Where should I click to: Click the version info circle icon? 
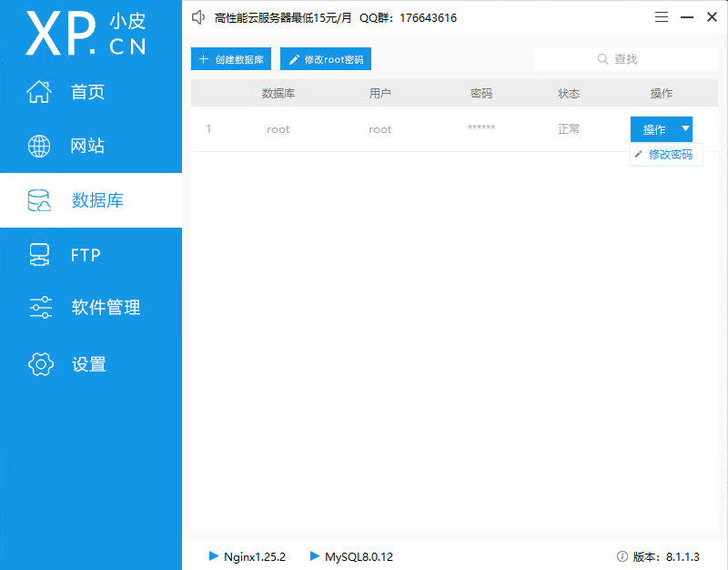pos(622,556)
